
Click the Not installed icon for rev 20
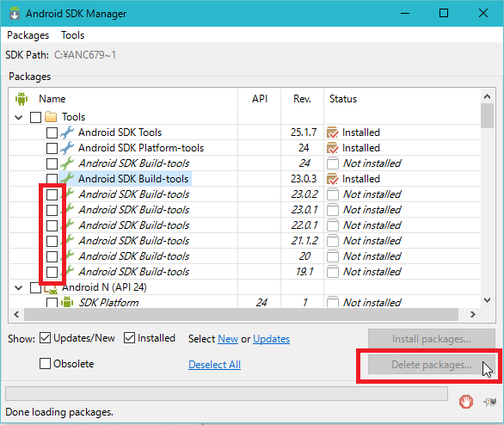tap(333, 256)
